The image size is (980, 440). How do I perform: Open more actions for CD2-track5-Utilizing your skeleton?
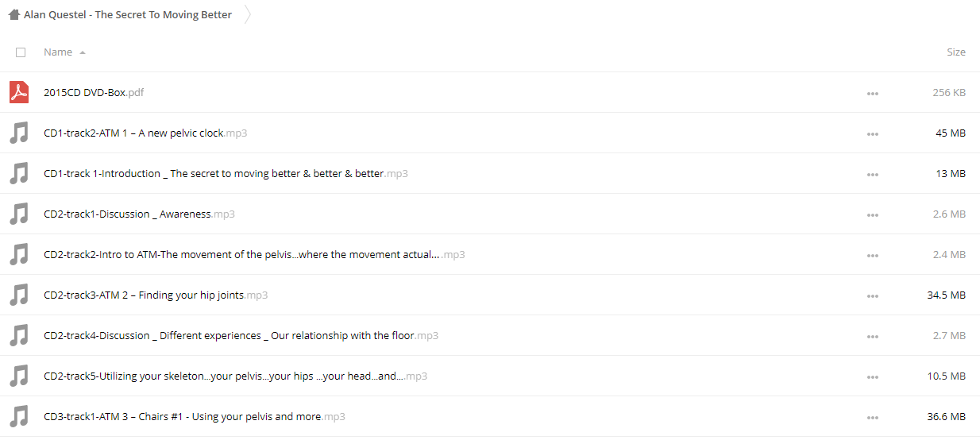pyautogui.click(x=873, y=377)
